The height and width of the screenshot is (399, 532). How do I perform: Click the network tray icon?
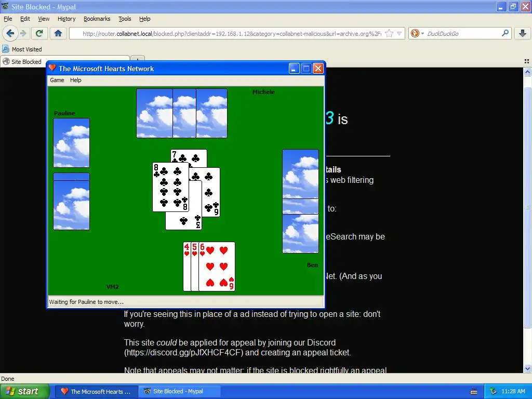click(x=493, y=392)
